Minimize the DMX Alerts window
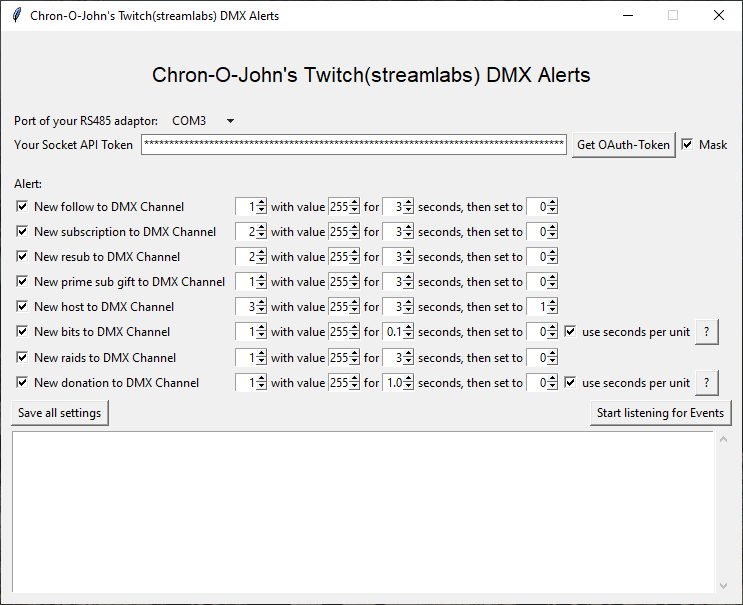The height and width of the screenshot is (605, 743). tap(628, 15)
